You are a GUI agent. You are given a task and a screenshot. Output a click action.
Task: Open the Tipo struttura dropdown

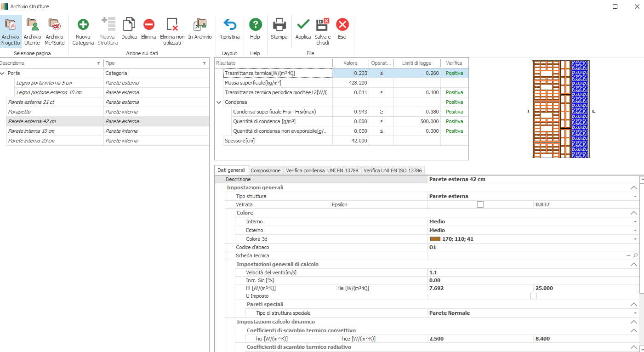635,196
